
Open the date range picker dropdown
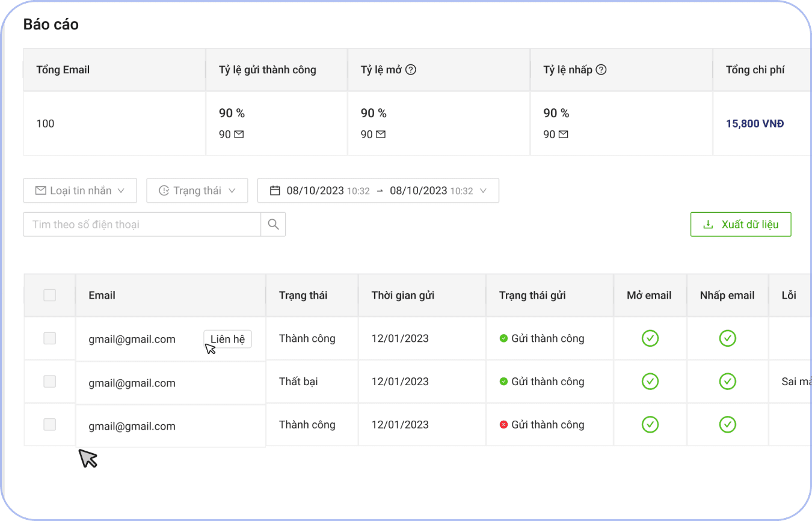[x=378, y=190]
